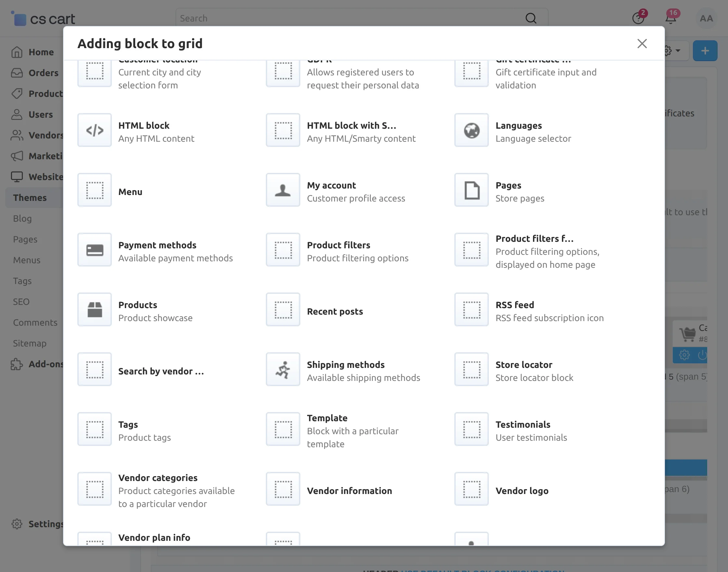Close the Adding block to grid dialog
This screenshot has height=572, width=728.
tap(642, 44)
